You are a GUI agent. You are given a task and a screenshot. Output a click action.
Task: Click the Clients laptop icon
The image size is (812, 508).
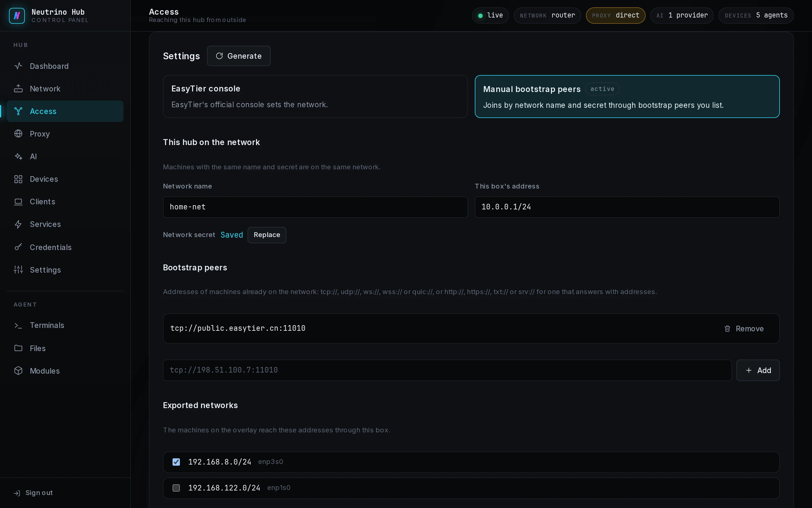[18, 202]
